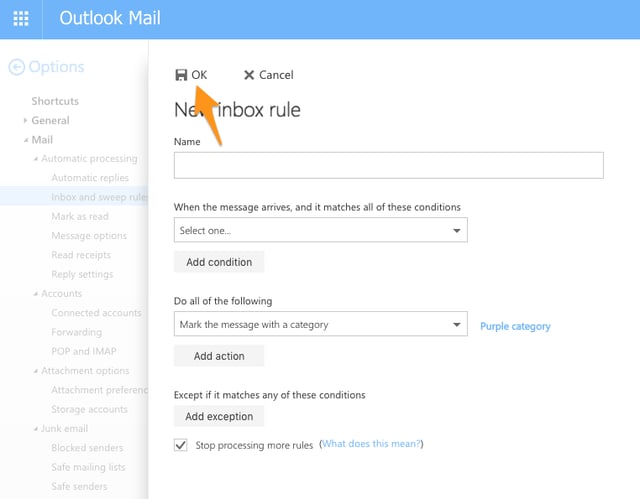Collapse the Mail section in Options
Screen dimensions: 640x499
pyautogui.click(x=24, y=140)
